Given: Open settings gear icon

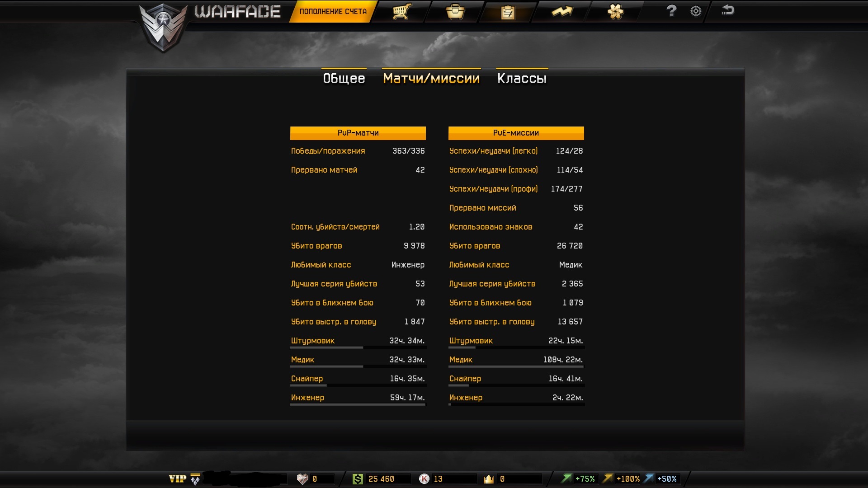Looking at the screenshot, I should (696, 11).
